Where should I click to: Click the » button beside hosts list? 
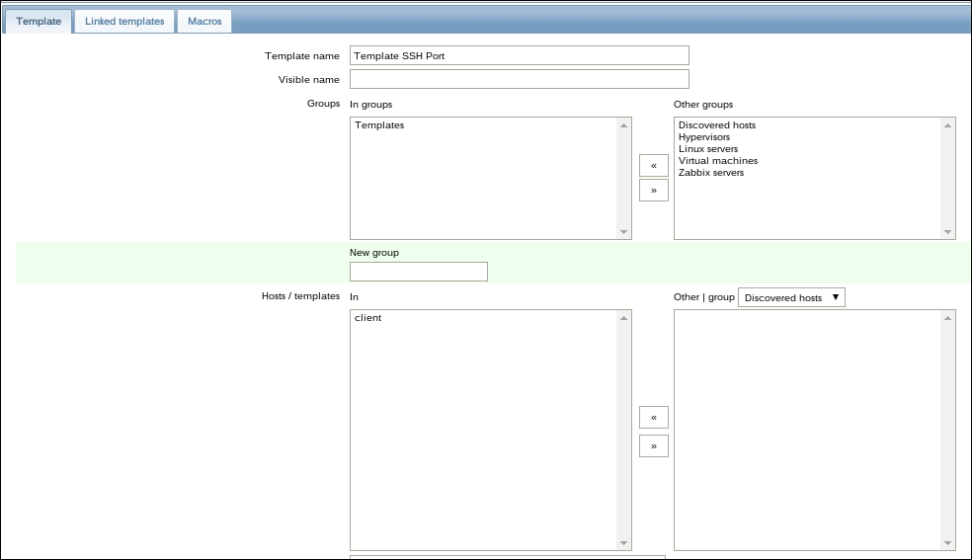653,446
